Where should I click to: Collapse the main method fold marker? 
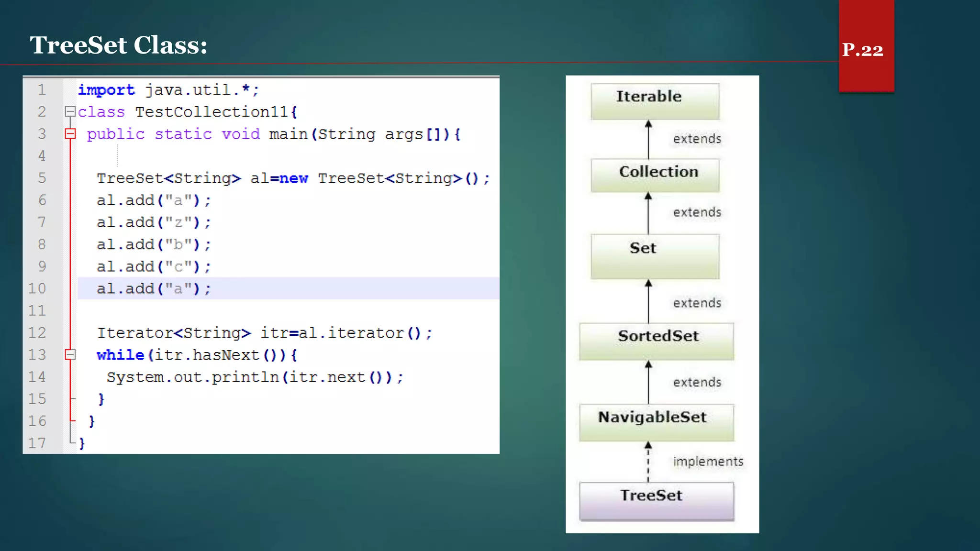tap(70, 134)
